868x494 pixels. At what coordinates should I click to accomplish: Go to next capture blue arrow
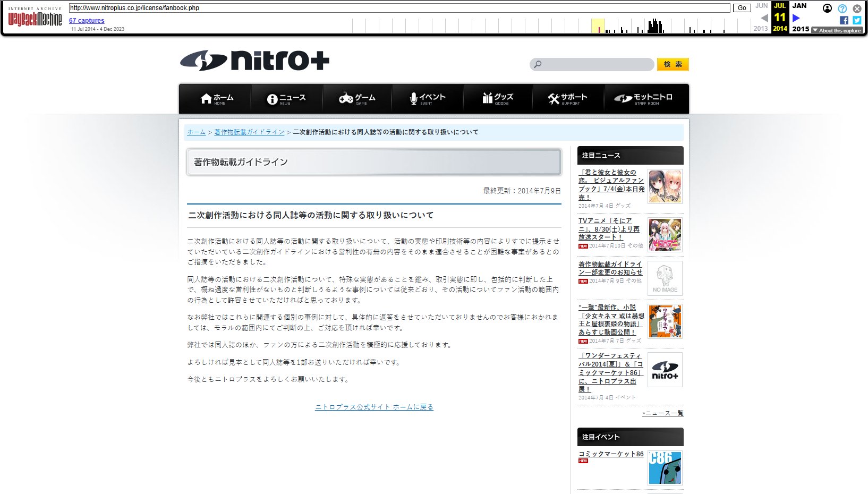796,18
